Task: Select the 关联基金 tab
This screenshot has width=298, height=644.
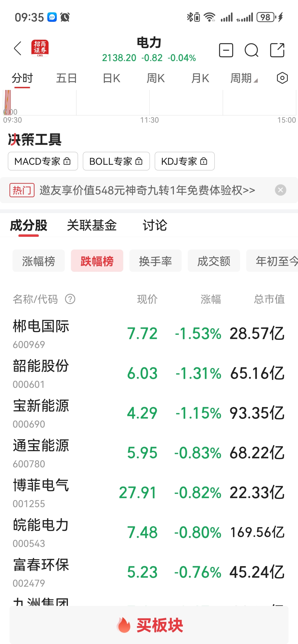Action: (92, 225)
